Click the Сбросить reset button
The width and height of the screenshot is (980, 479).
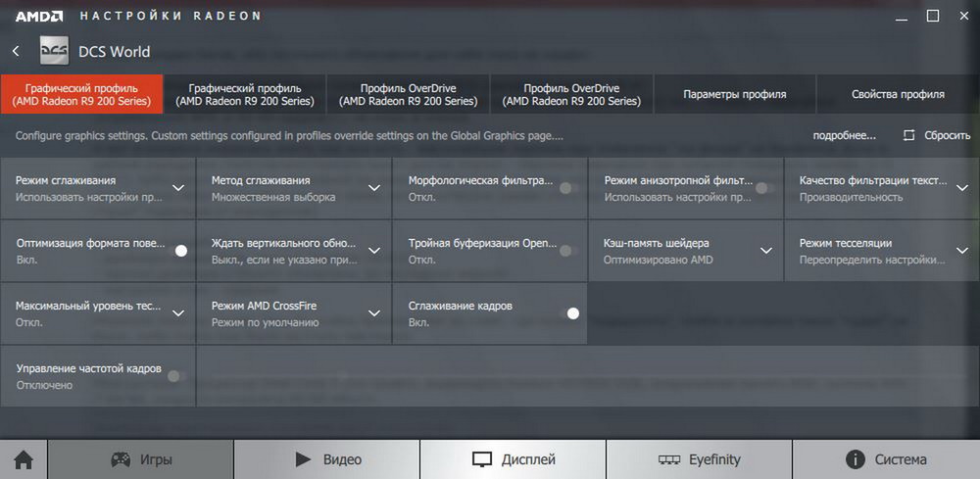pyautogui.click(x=936, y=135)
